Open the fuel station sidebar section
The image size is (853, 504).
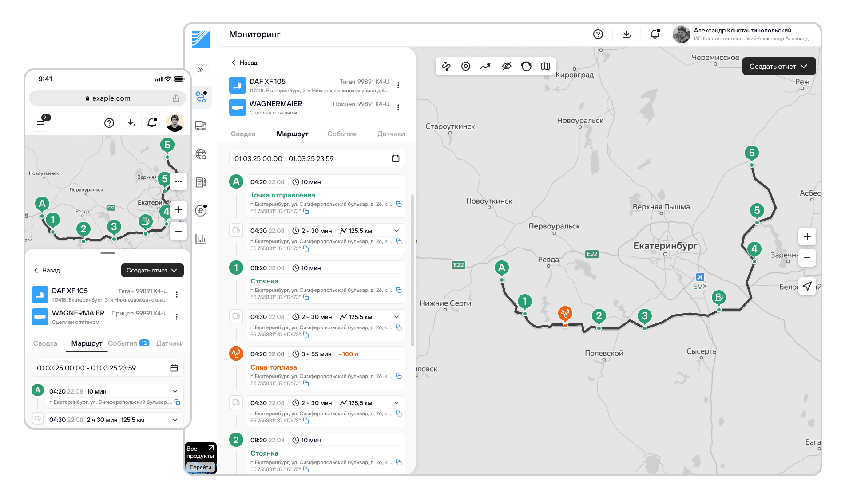(x=201, y=182)
